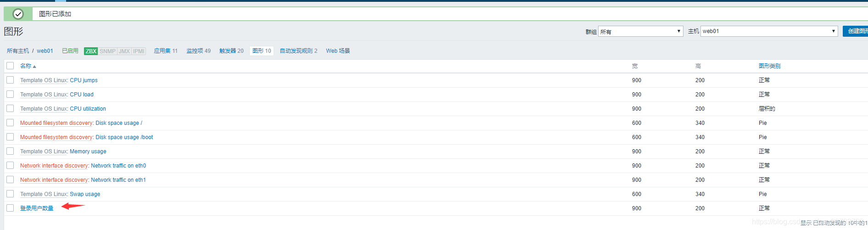Switch to 监控项 49 tab
Viewport: 868px width, 230px height.
pos(199,51)
